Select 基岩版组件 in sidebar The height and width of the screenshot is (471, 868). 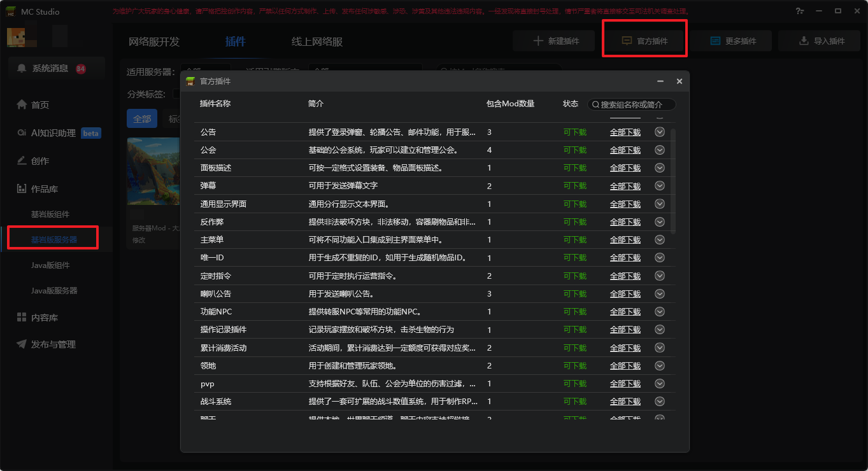coord(50,214)
